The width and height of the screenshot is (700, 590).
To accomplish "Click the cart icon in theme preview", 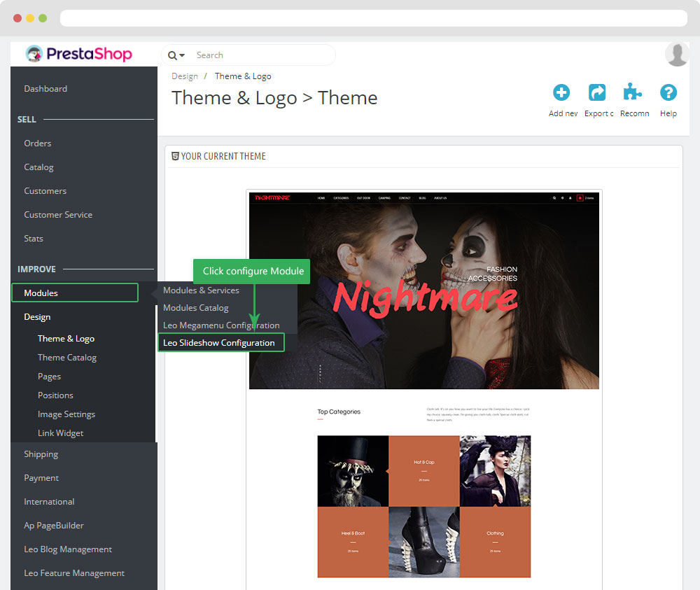I will [x=580, y=197].
